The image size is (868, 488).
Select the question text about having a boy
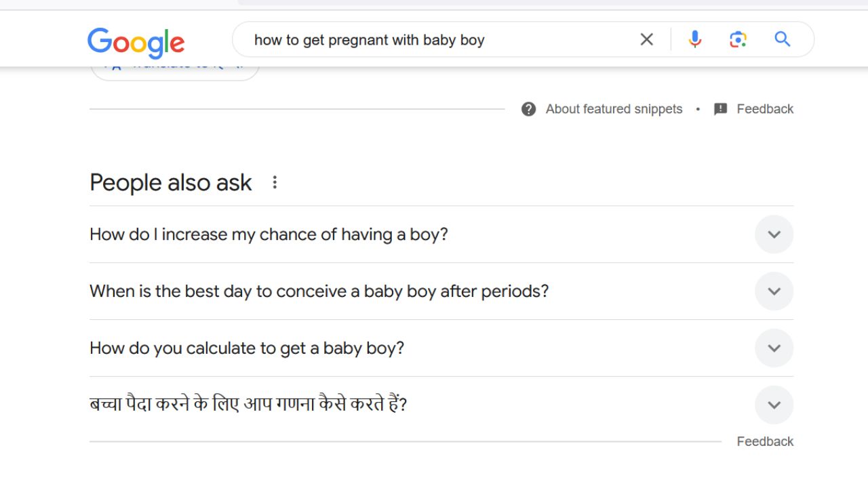[x=269, y=234]
